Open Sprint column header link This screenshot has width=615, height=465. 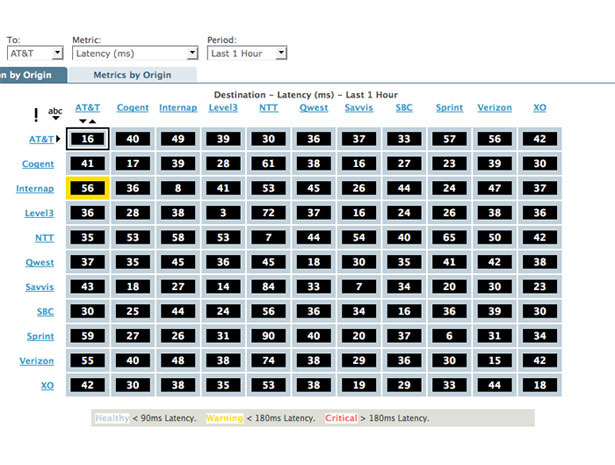[449, 108]
